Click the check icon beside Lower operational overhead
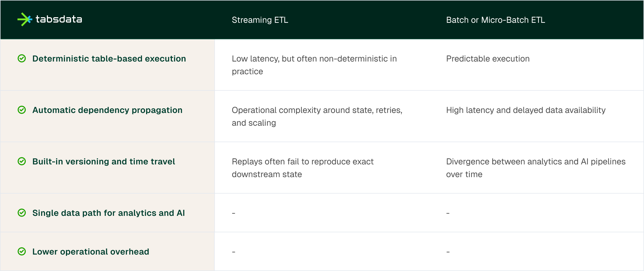 pos(22,251)
